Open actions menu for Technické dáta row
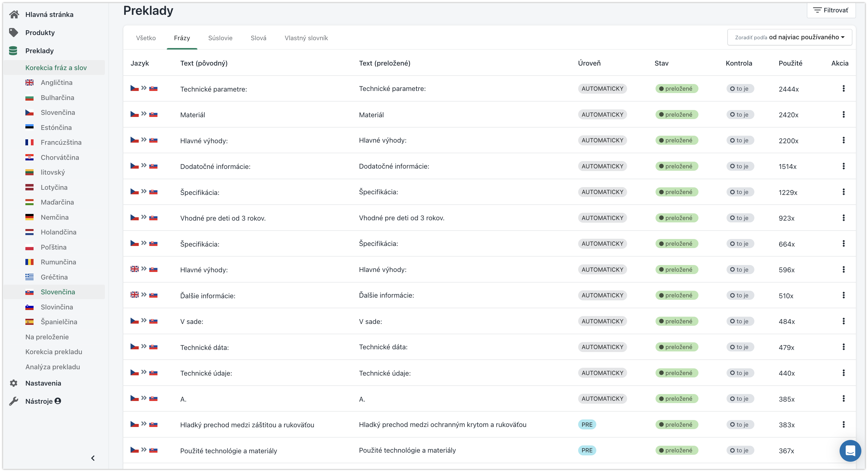The height and width of the screenshot is (472, 868). [x=844, y=347]
